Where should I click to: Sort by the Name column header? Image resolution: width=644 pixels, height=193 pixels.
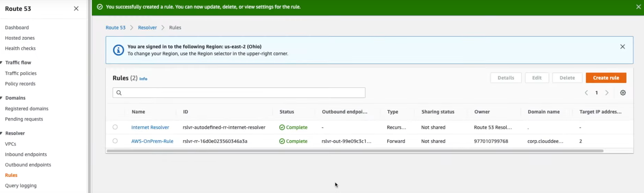[x=138, y=112]
